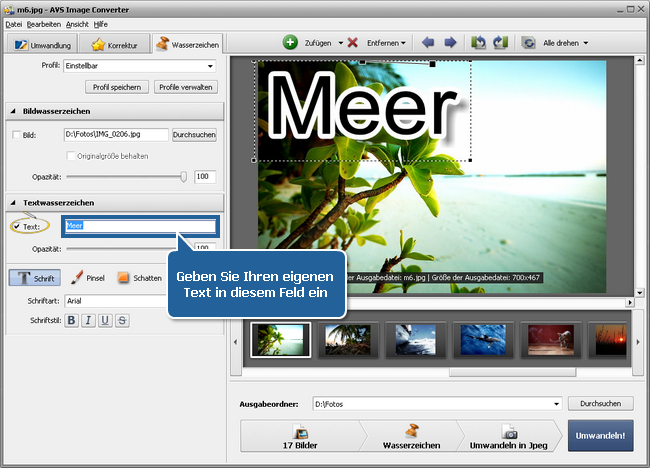Viewport: 650px width, 468px height.
Task: Click the Umwandeln! convert button
Action: tap(600, 435)
